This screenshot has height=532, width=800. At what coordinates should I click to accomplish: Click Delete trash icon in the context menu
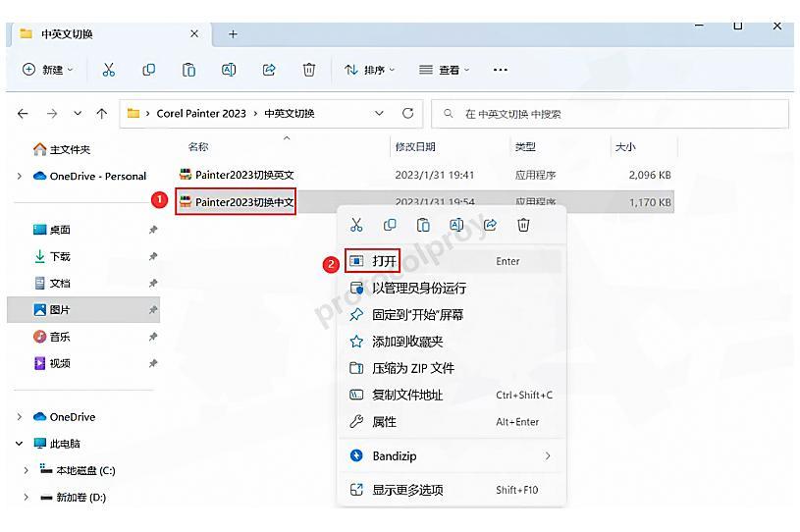click(523, 225)
